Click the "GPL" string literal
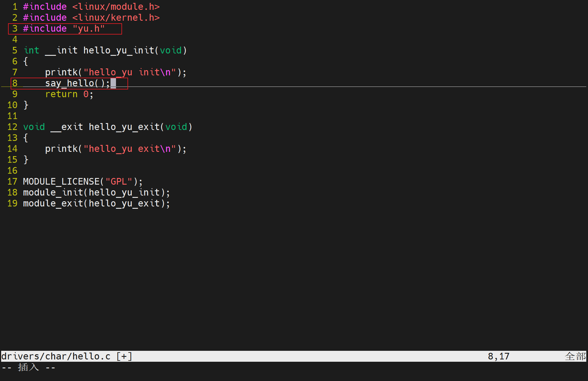Screen dimensions: 588x381 click(x=119, y=182)
